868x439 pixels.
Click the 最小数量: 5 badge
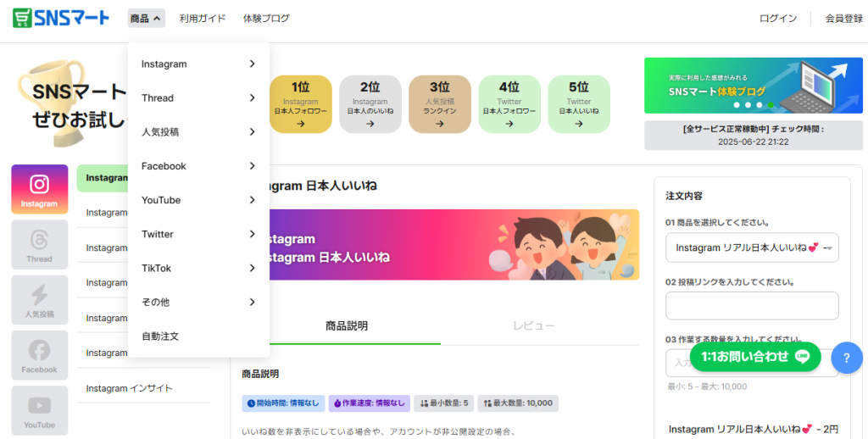(444, 403)
